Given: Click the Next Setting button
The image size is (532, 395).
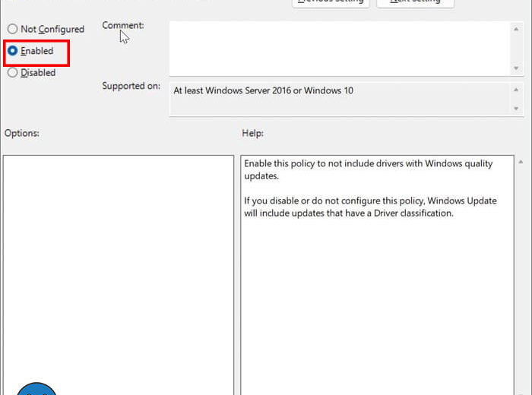Looking at the screenshot, I should click(x=415, y=3).
